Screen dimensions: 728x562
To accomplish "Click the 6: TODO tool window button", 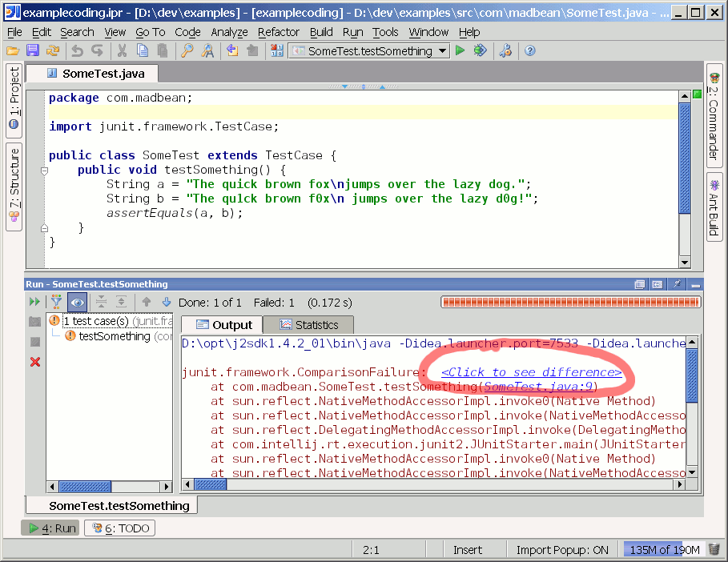I will (120, 528).
